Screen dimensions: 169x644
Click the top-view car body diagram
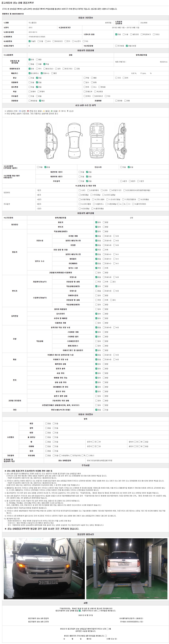coord(74,141)
